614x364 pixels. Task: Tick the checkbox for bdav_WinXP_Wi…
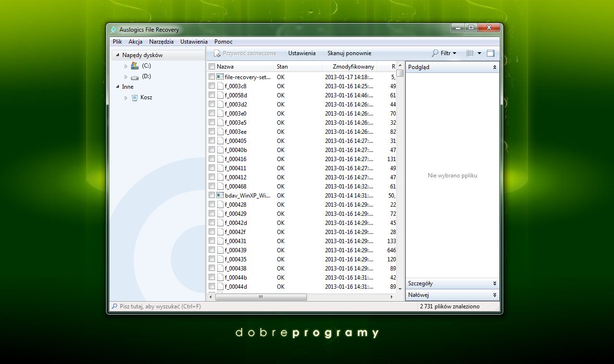(212, 195)
